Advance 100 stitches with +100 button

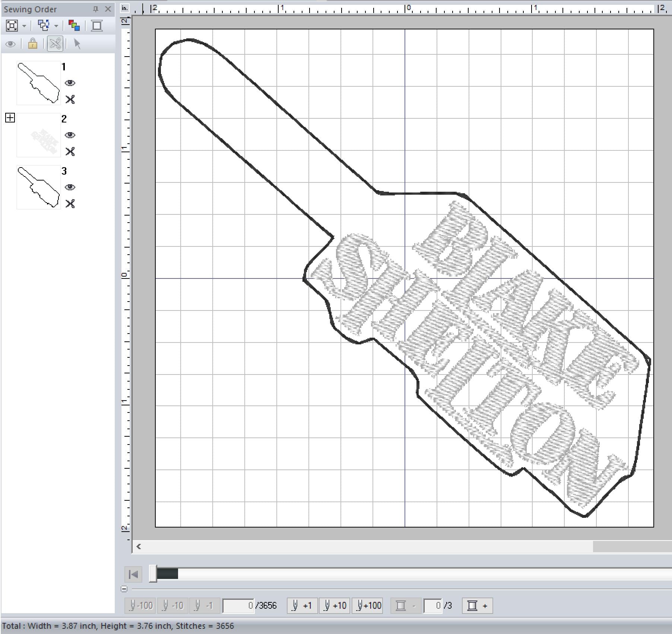[x=368, y=606]
